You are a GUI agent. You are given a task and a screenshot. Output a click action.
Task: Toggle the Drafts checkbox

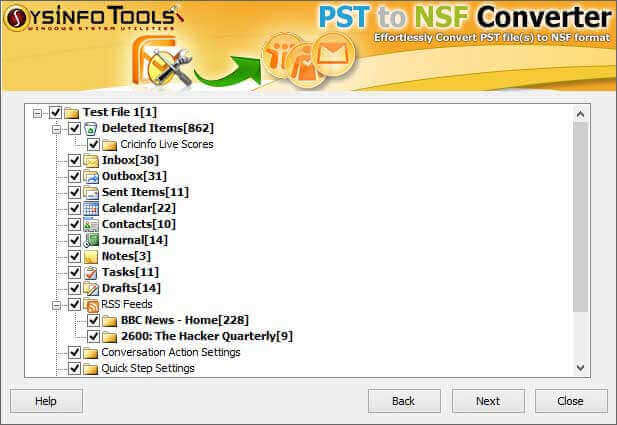click(74, 288)
